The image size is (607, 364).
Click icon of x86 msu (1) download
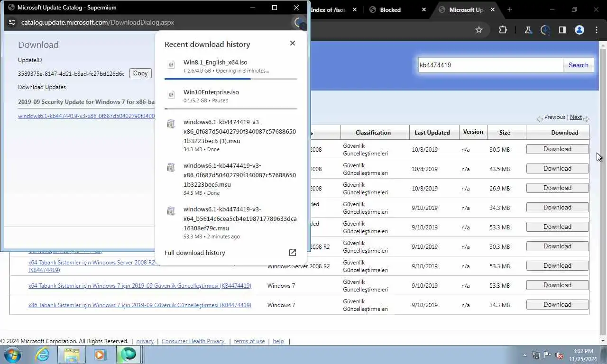click(x=171, y=124)
